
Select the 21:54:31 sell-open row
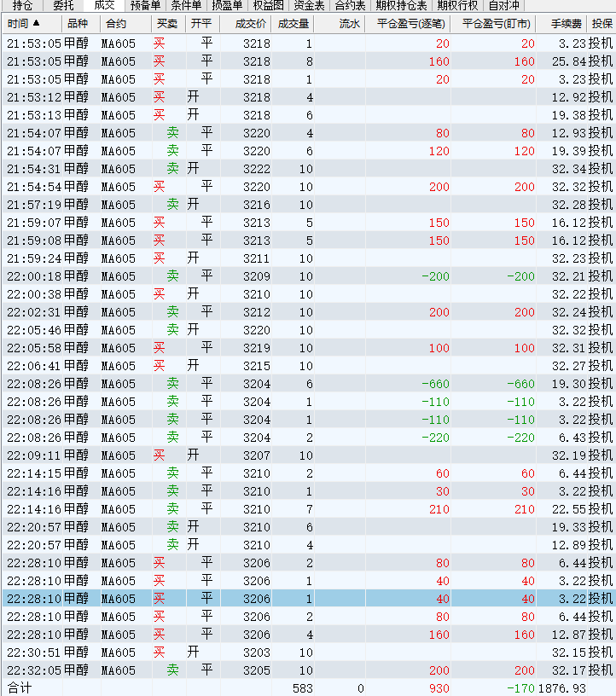click(309, 169)
